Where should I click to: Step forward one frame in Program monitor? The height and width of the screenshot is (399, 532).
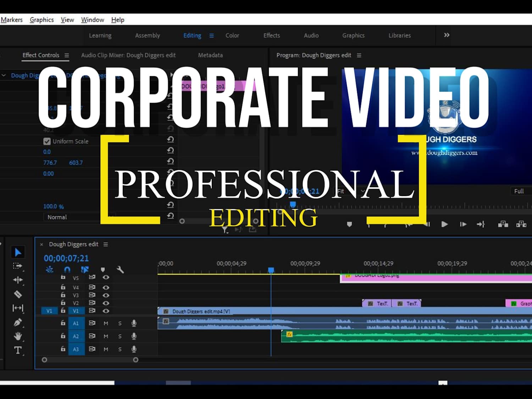[463, 224]
